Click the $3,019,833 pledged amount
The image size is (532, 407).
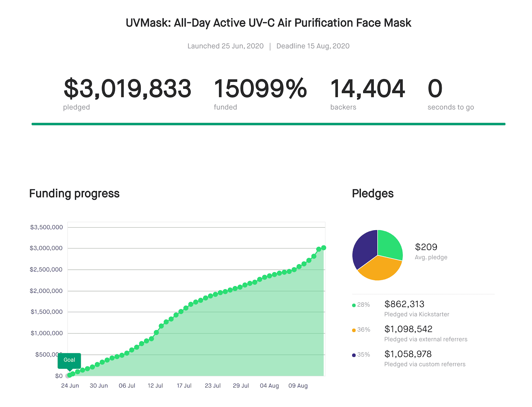[127, 88]
